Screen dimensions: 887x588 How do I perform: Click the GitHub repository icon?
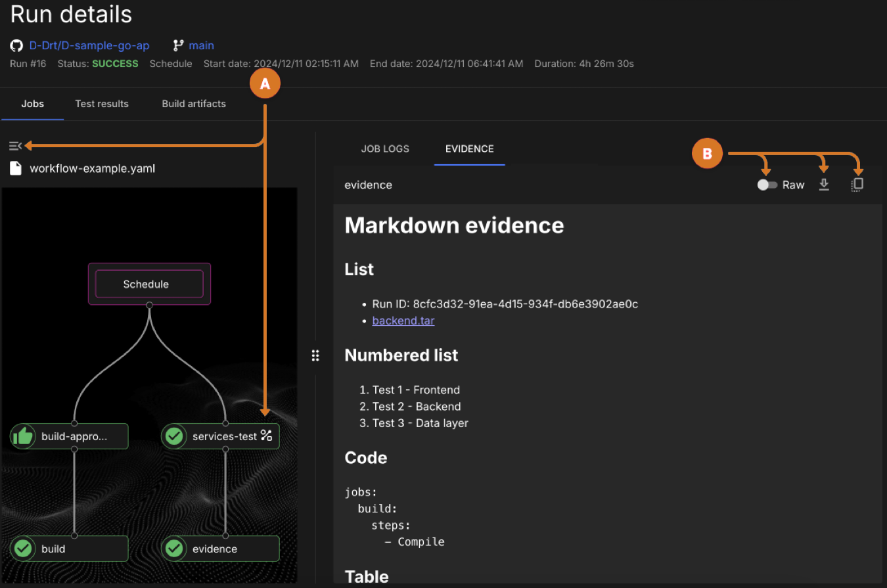pyautogui.click(x=16, y=46)
